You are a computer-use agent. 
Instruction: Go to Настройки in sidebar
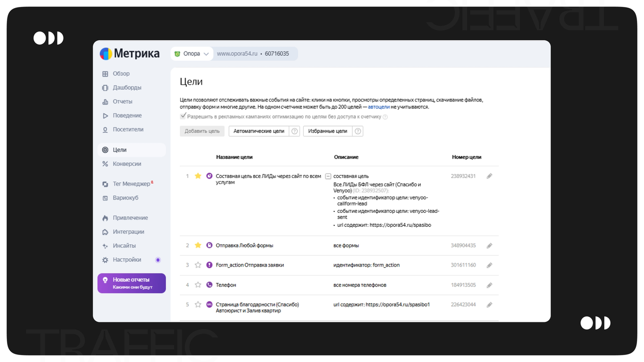127,260
